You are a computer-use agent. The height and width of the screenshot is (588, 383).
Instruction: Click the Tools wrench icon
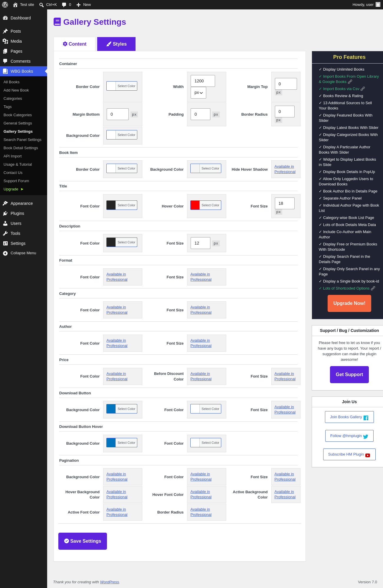tap(5, 233)
